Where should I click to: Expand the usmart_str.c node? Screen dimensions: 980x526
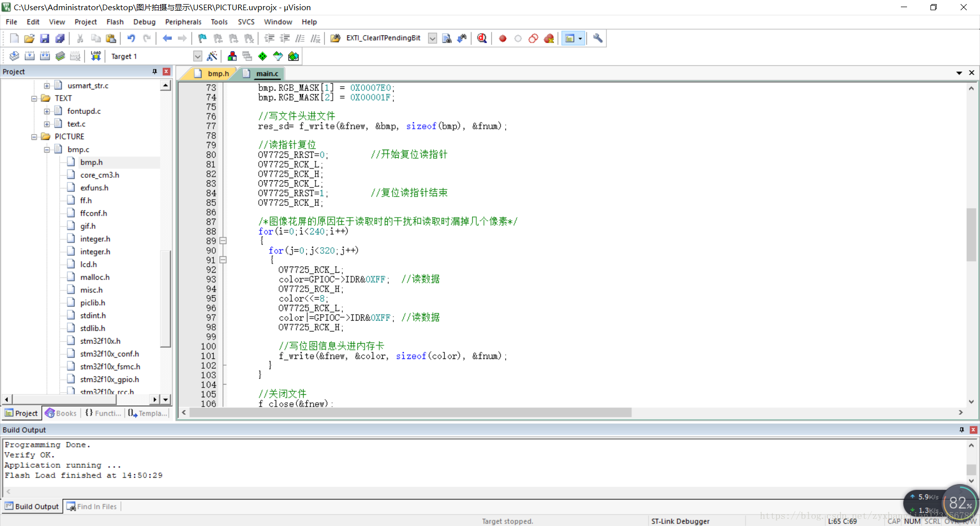[x=47, y=85]
